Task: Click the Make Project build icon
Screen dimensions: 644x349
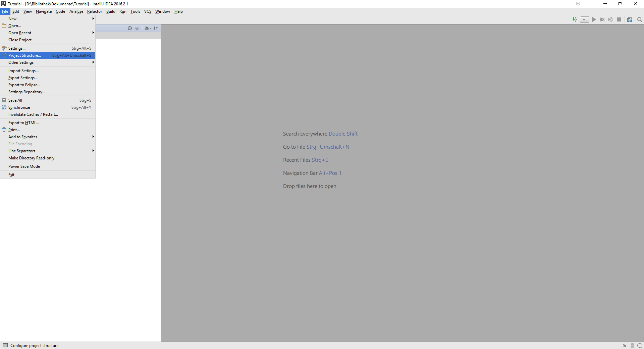Action: click(575, 19)
